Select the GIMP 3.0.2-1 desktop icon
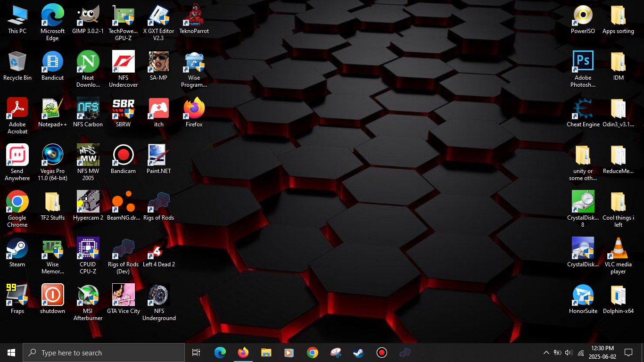Viewport: 644px width, 362px height. tap(88, 16)
